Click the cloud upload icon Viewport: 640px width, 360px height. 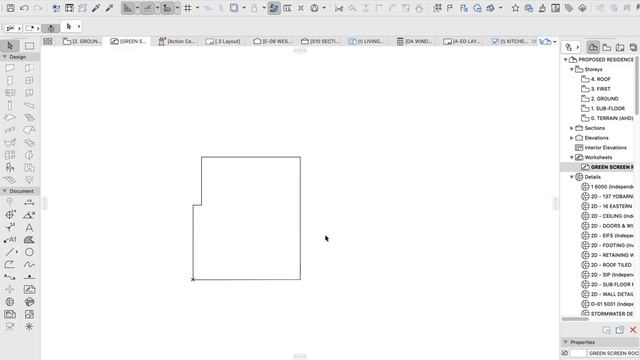582,8
